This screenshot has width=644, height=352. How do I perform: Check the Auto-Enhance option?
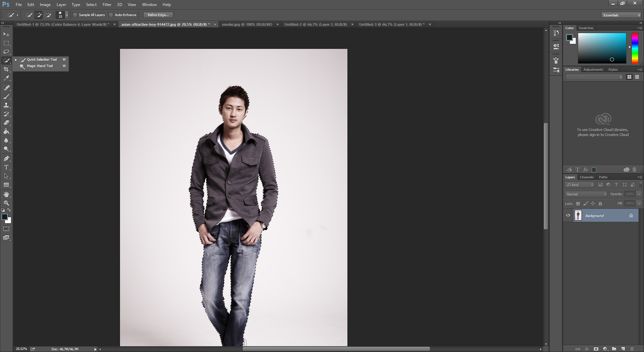click(x=111, y=15)
